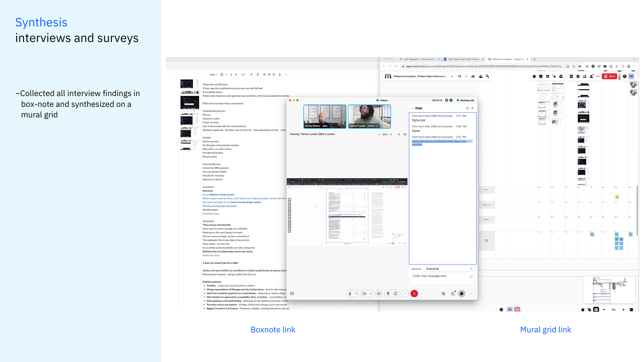Click the Mural timer icon
This screenshot has height=362, width=644.
pyautogui.click(x=534, y=76)
